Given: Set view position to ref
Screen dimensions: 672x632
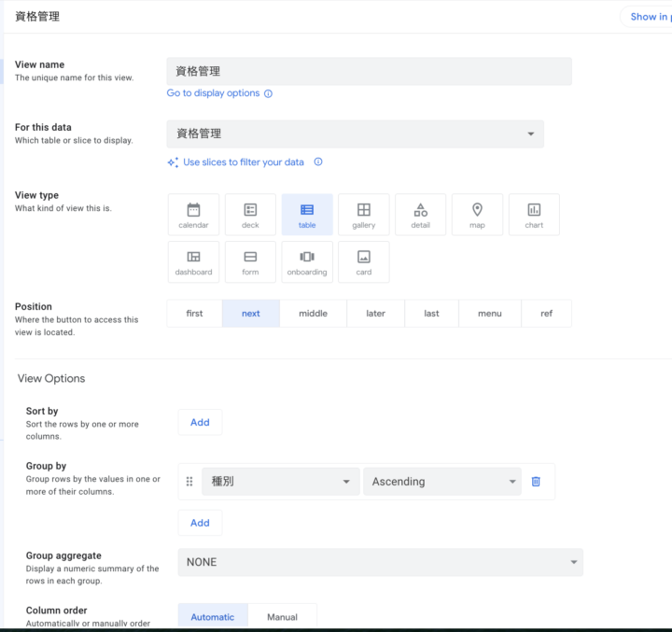Looking at the screenshot, I should 546,314.
